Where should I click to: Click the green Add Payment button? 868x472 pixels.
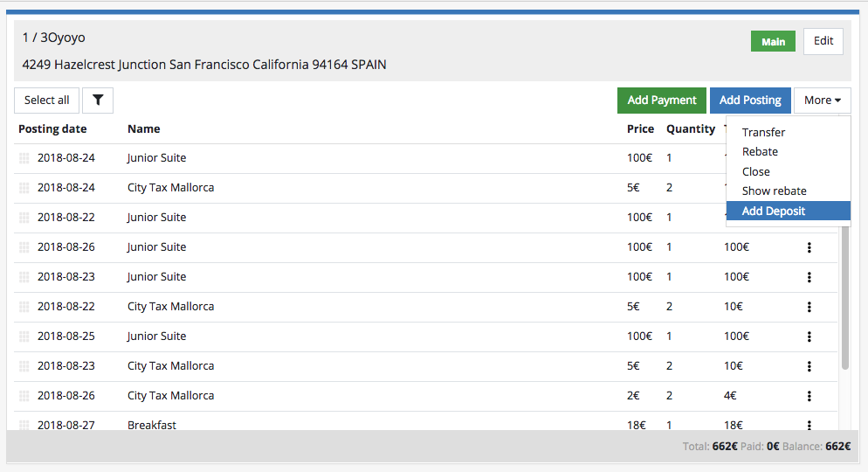[x=661, y=101]
